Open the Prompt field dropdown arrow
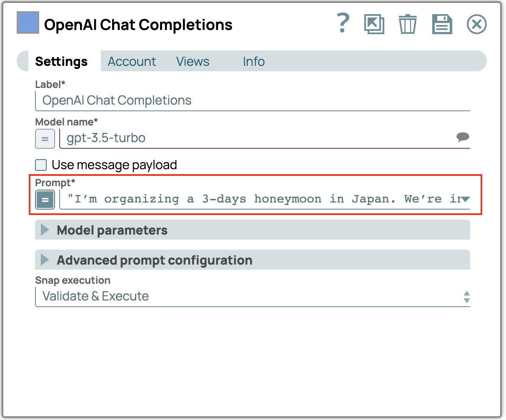 [465, 199]
